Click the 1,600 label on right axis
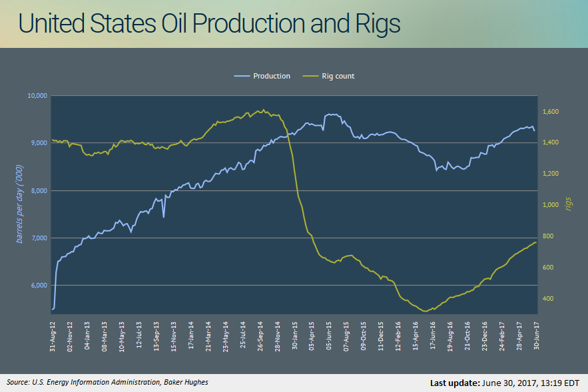 click(x=550, y=112)
